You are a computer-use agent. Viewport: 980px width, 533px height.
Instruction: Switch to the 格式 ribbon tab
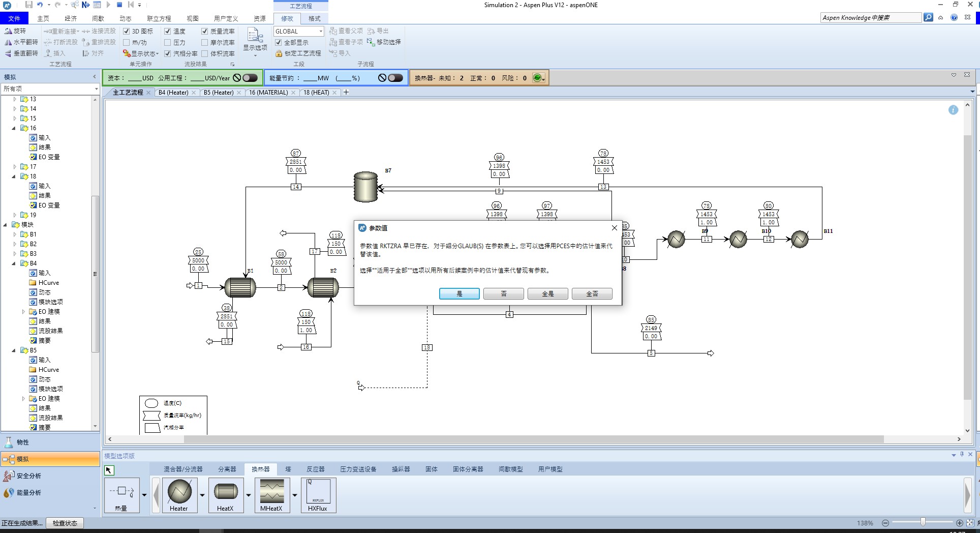pyautogui.click(x=315, y=18)
